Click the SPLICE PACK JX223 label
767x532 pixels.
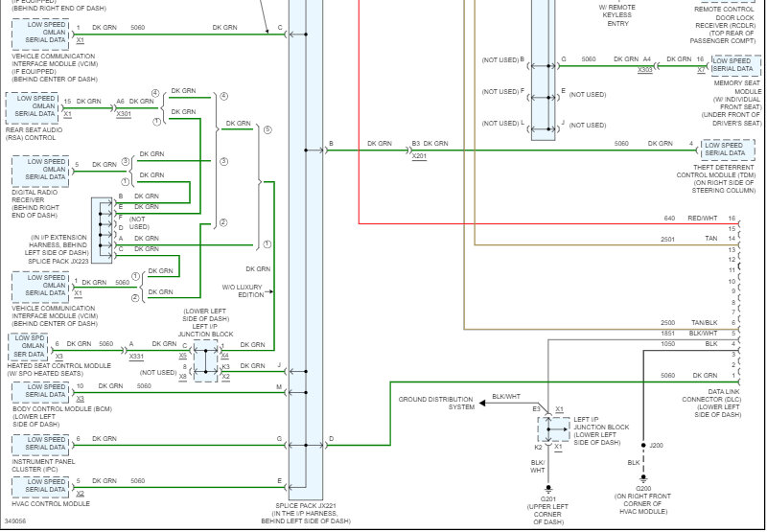click(58, 261)
